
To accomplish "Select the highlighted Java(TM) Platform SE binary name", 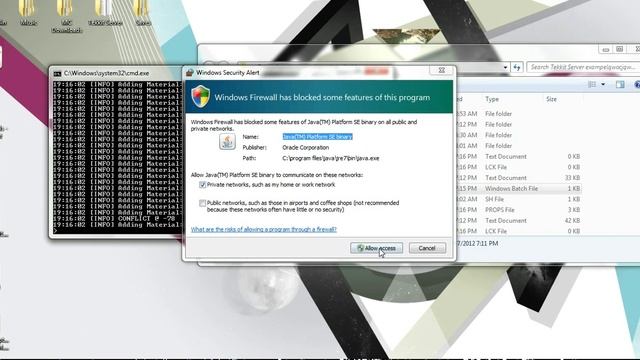I will click(318, 137).
